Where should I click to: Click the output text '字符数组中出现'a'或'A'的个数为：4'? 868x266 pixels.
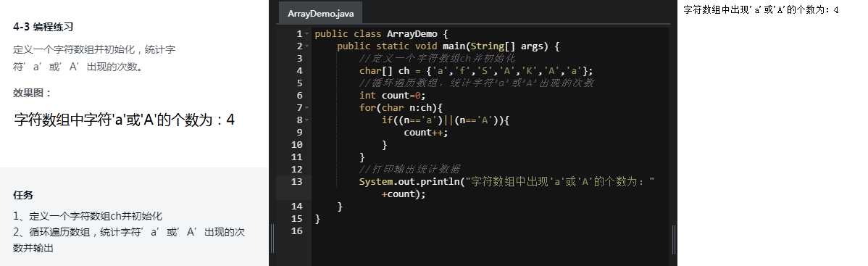[761, 10]
